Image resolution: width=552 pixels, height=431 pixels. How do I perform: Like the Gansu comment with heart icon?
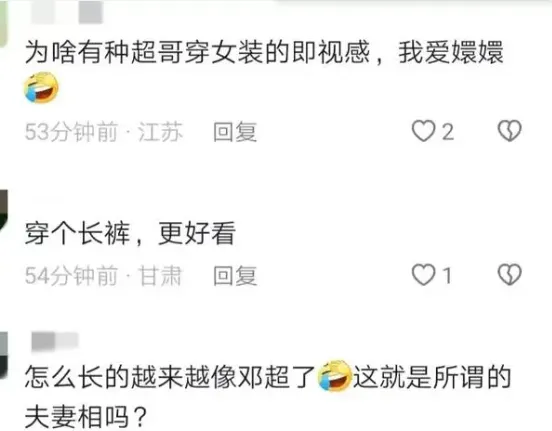(x=424, y=275)
